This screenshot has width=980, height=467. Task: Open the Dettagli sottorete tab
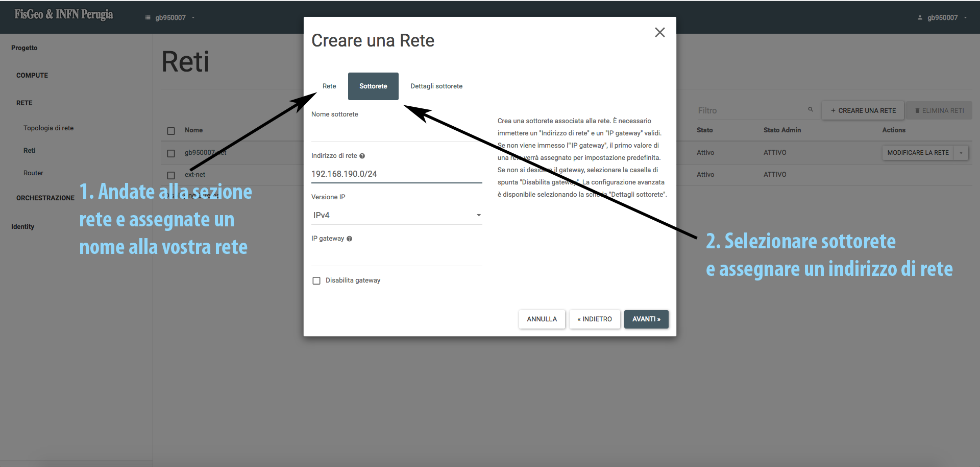click(436, 86)
